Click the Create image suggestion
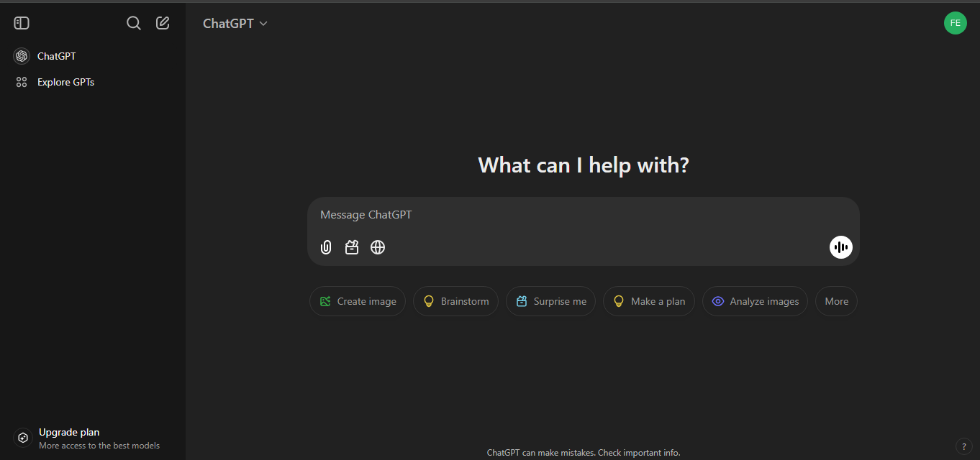Image resolution: width=980 pixels, height=460 pixels. pos(358,301)
